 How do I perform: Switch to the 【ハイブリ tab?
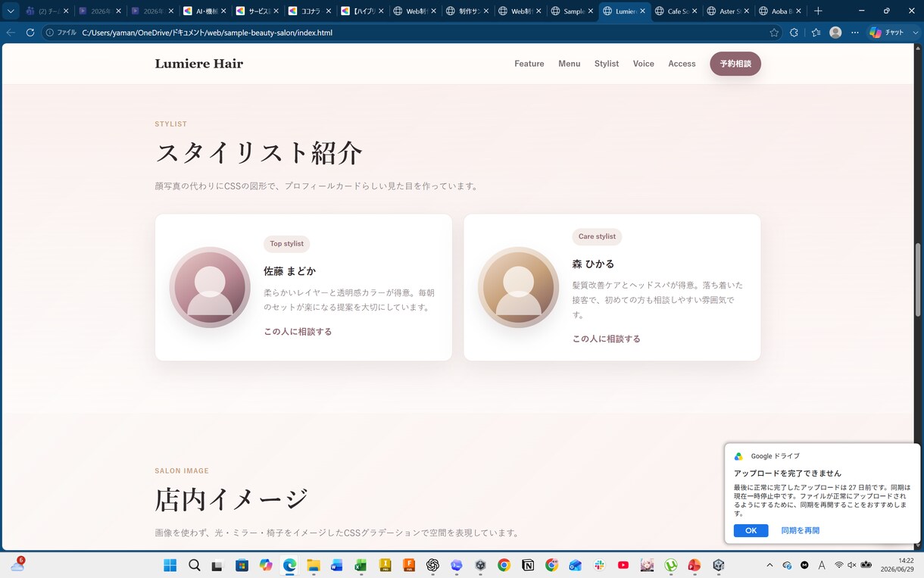click(x=362, y=11)
